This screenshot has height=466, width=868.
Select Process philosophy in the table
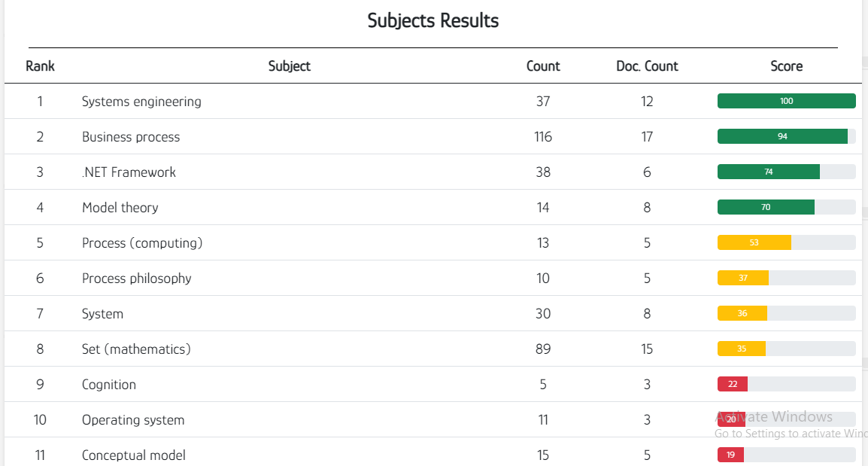click(x=137, y=279)
